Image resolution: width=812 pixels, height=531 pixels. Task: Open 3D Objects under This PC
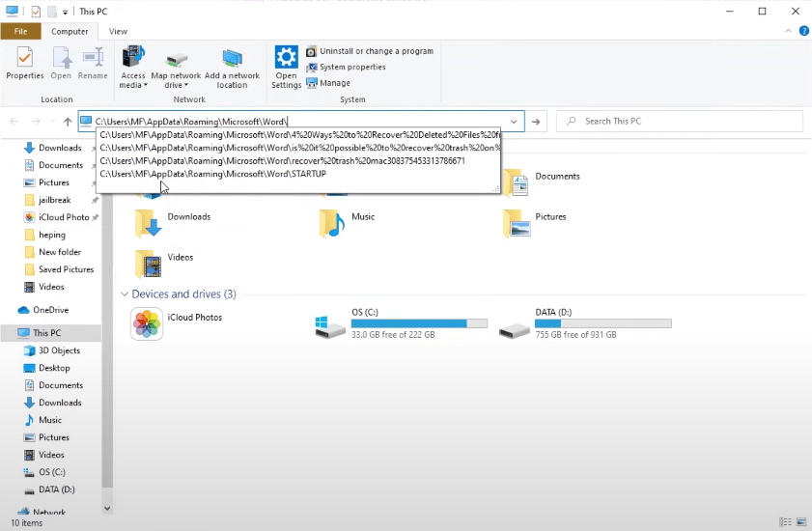[x=59, y=350]
